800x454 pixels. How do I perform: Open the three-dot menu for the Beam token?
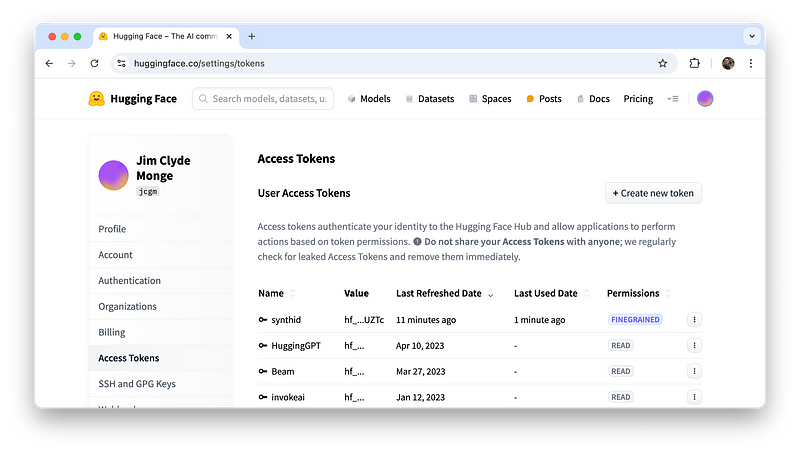[x=694, y=371]
